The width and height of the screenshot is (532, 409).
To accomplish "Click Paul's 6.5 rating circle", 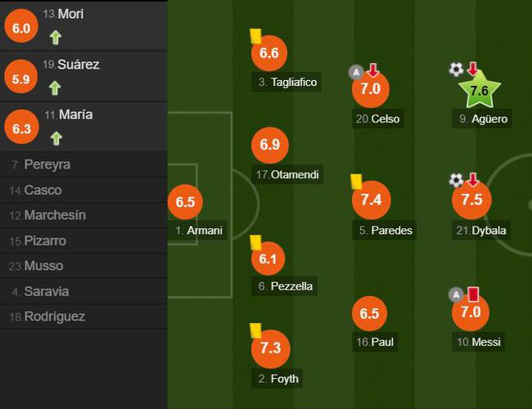I will [x=370, y=313].
